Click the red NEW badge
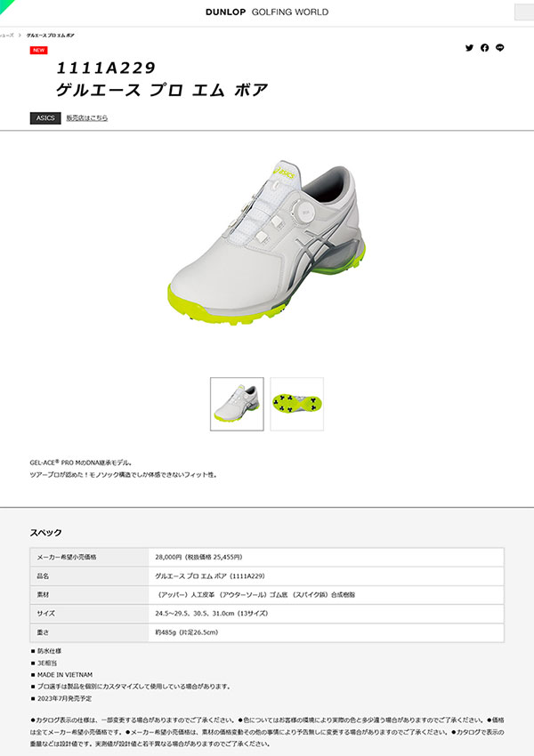 38,50
